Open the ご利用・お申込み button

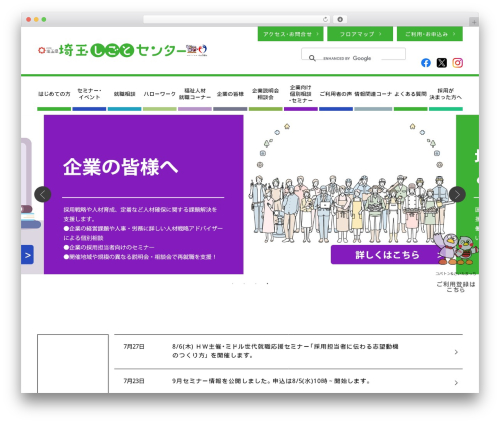point(430,34)
